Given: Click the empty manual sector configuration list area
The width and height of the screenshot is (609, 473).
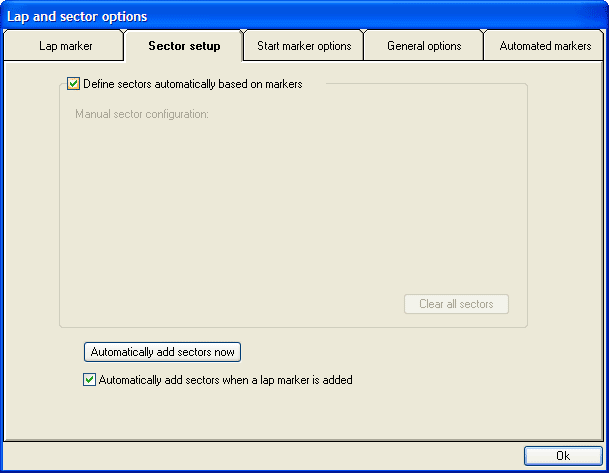Looking at the screenshot, I should (290, 200).
